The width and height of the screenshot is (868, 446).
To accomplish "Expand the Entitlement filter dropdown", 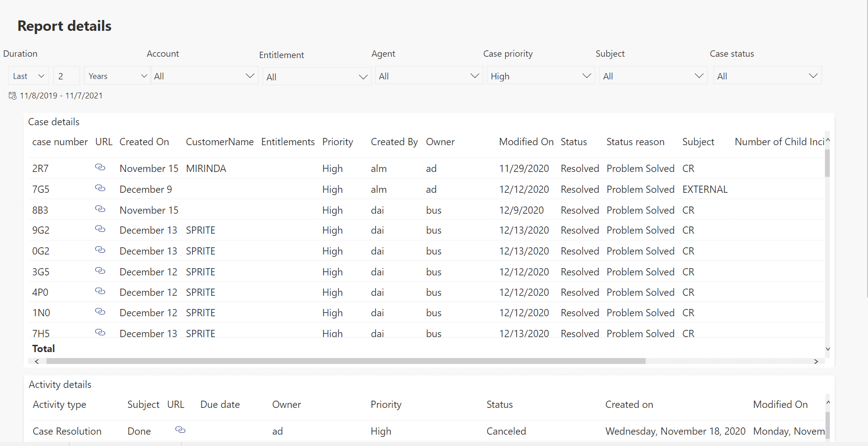I will (317, 77).
